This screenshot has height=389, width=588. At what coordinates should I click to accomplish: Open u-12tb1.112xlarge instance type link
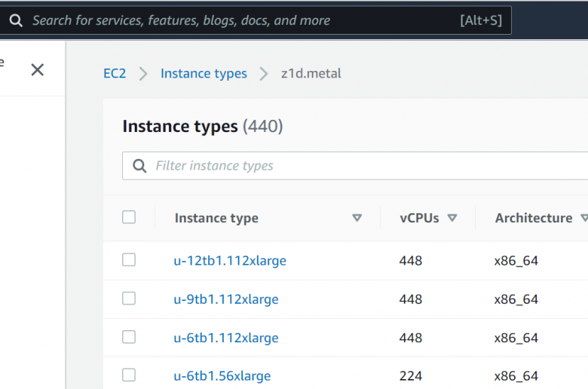(230, 261)
